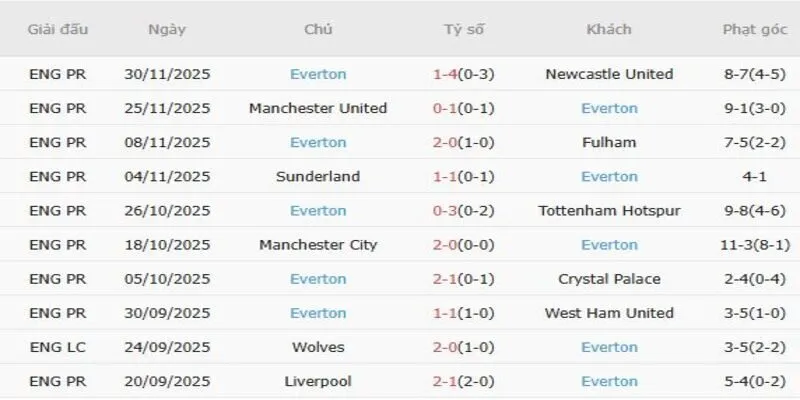This screenshot has width=800, height=400.
Task: Select the Khách column header
Action: [x=609, y=30]
